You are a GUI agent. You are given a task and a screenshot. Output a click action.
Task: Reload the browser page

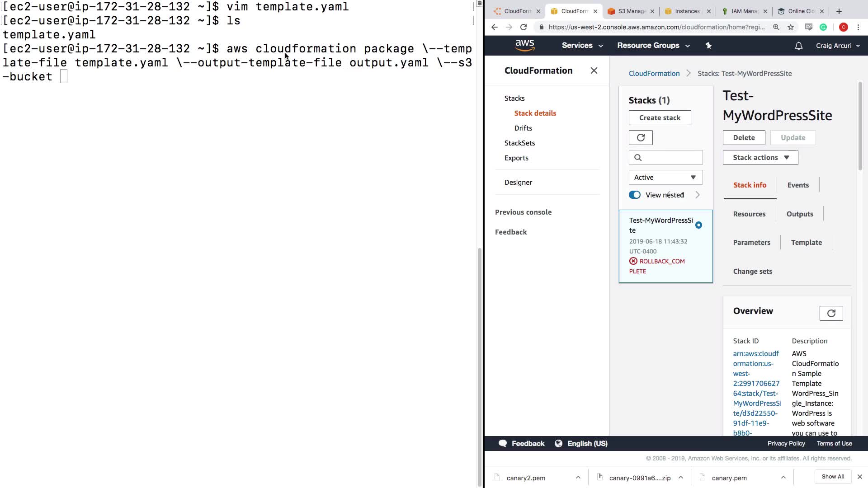[524, 27]
